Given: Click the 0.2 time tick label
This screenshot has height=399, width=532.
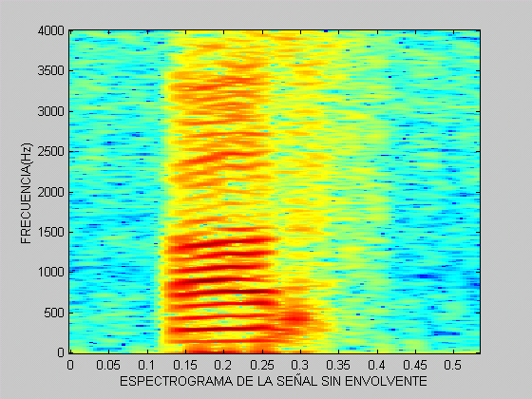Looking at the screenshot, I should click(223, 365).
